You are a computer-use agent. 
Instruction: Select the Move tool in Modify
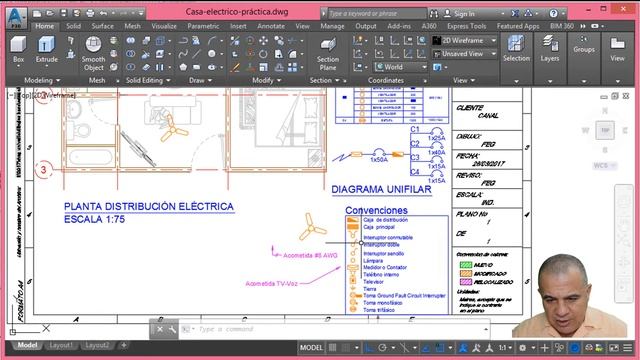coord(264,40)
